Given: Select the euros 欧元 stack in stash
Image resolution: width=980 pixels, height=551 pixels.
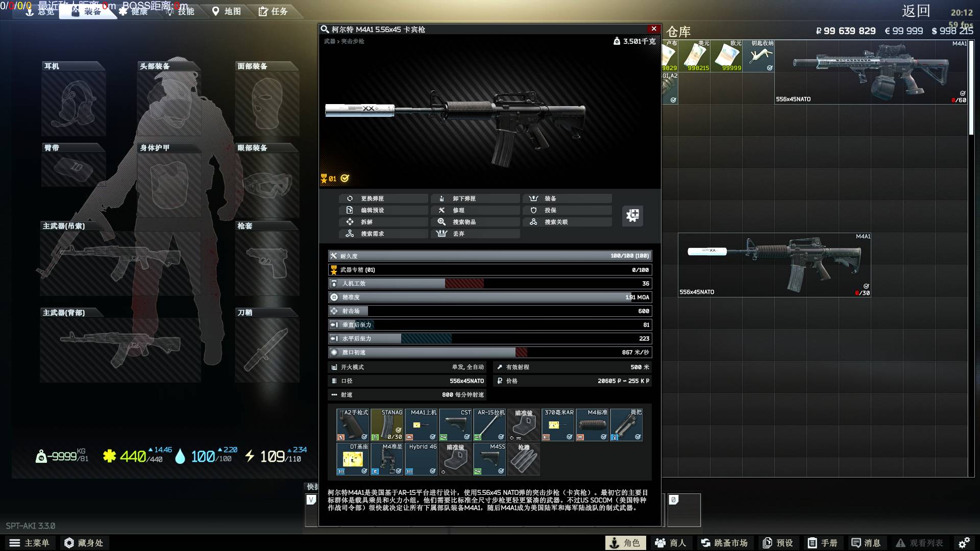Looking at the screenshot, I should [726, 56].
